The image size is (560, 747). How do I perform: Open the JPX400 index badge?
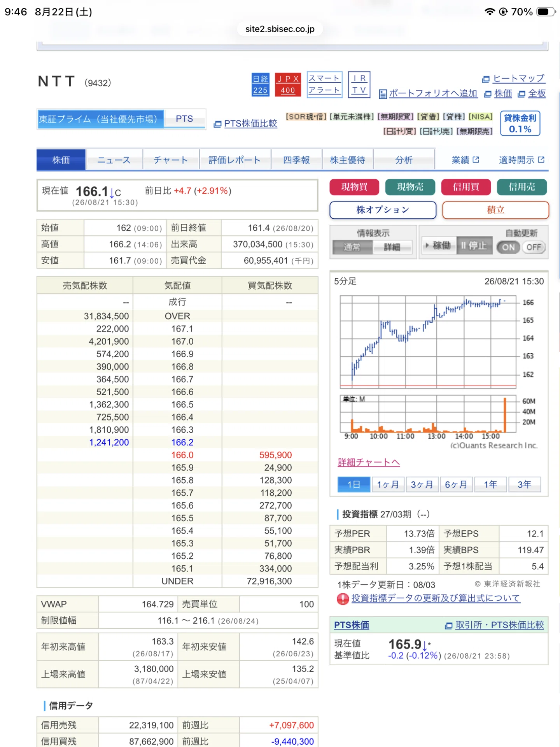(288, 84)
